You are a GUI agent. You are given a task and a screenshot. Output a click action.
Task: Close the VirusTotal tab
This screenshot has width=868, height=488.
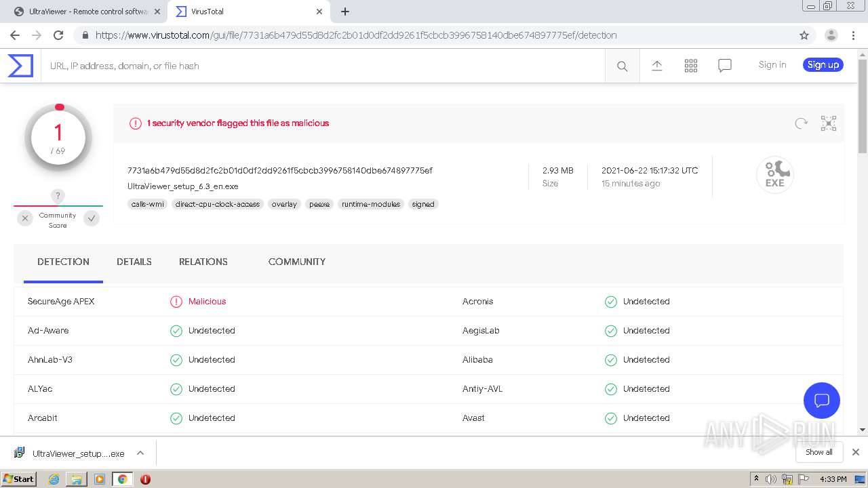tap(319, 12)
